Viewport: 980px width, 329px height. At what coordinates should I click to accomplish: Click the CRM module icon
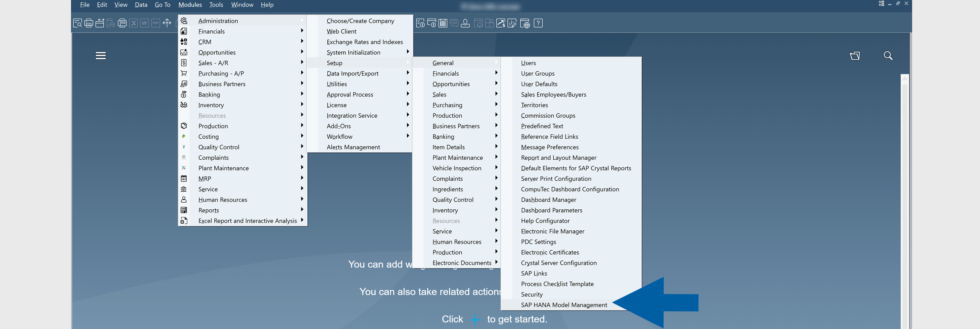184,41
